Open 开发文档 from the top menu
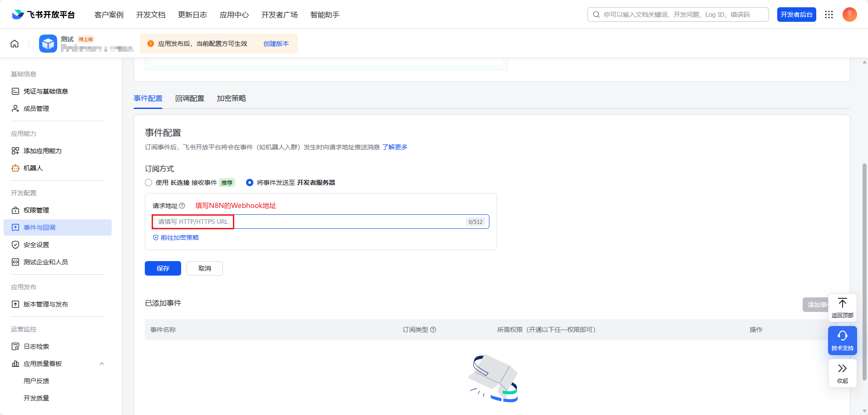Viewport: 868px width, 415px height. coord(151,14)
